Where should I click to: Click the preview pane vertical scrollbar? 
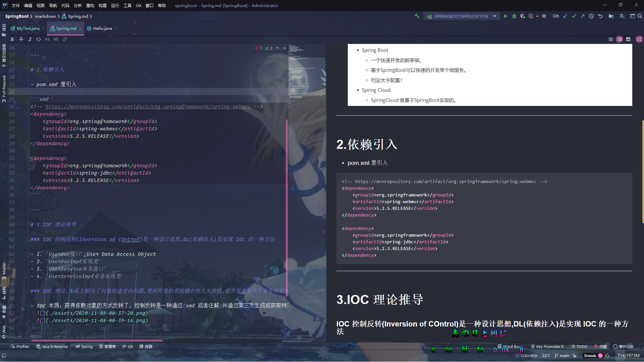643,172
